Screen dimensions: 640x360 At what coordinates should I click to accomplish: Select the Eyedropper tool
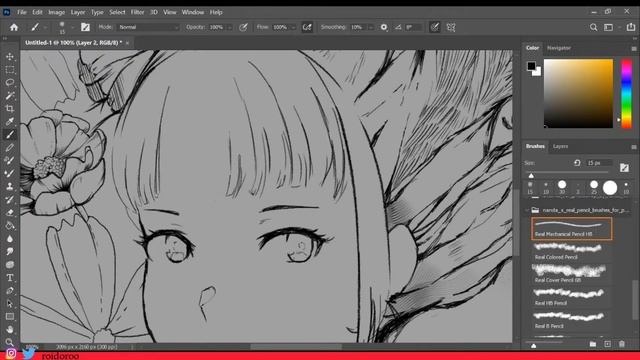(10, 122)
